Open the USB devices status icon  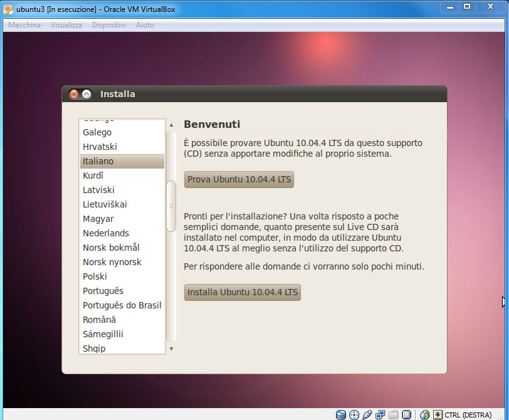367,414
